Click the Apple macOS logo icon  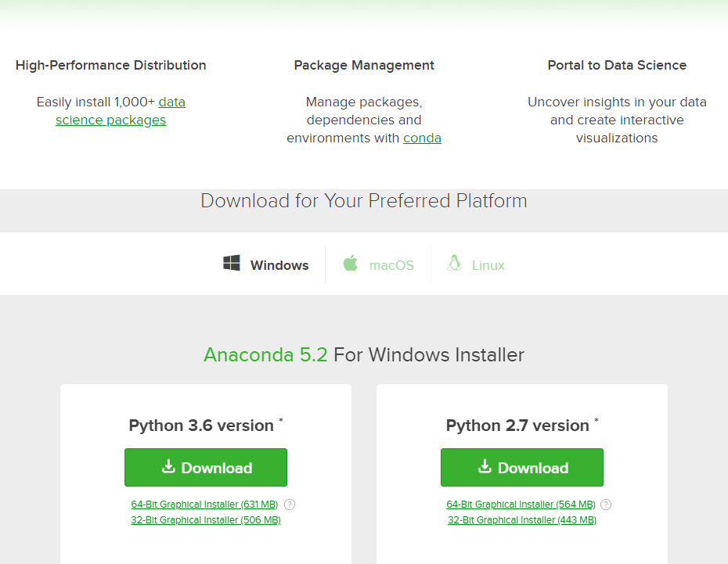point(351,263)
